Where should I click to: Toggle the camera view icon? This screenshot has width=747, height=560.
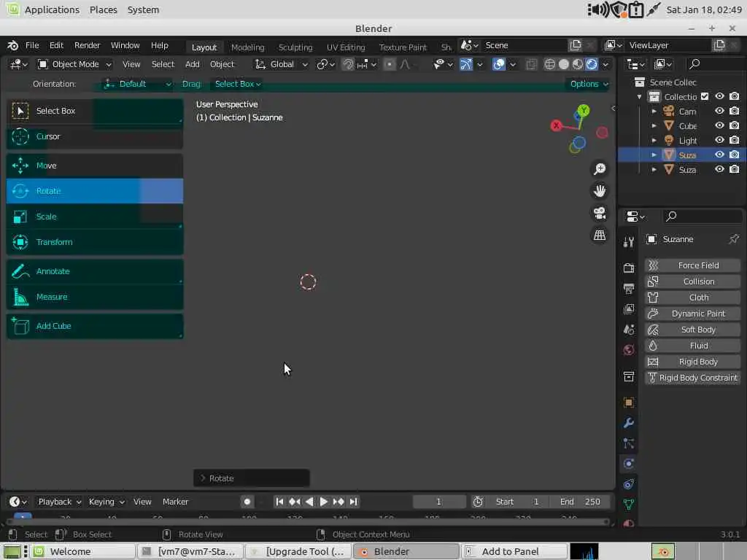600,213
